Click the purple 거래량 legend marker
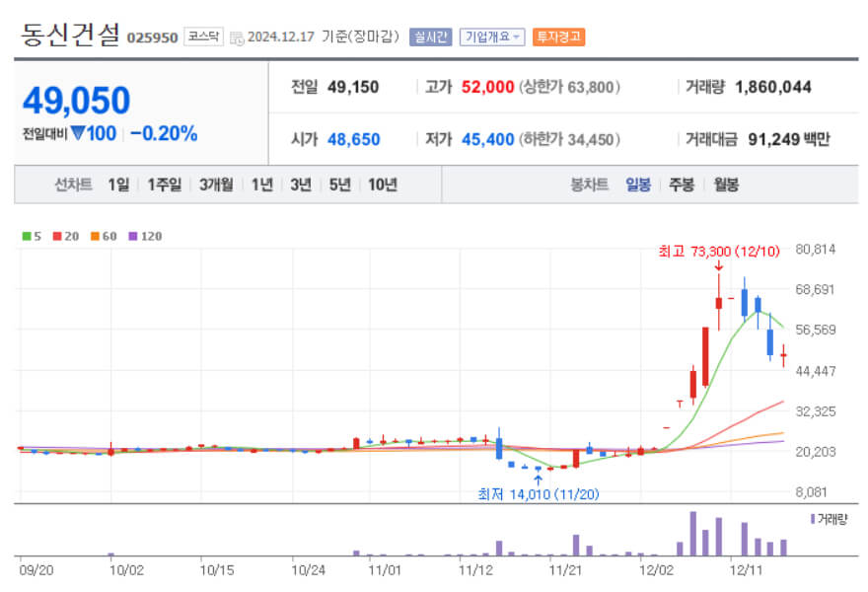This screenshot has height=592, width=868. point(812,519)
